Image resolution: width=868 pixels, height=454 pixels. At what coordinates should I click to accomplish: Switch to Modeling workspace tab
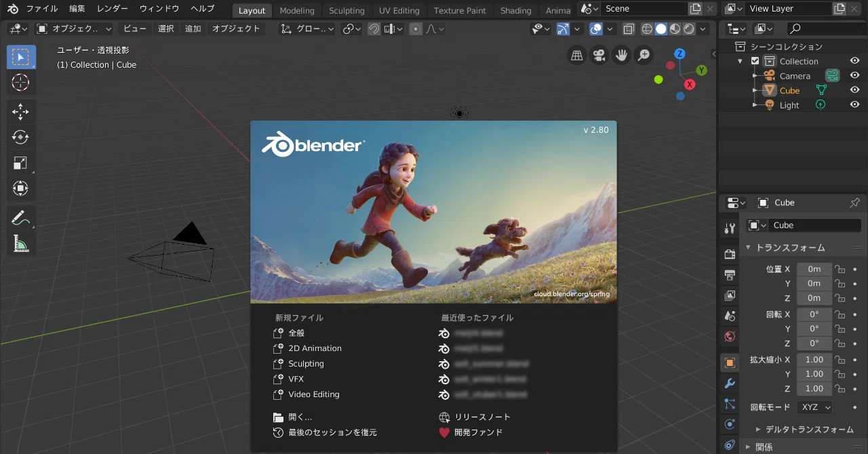click(297, 10)
